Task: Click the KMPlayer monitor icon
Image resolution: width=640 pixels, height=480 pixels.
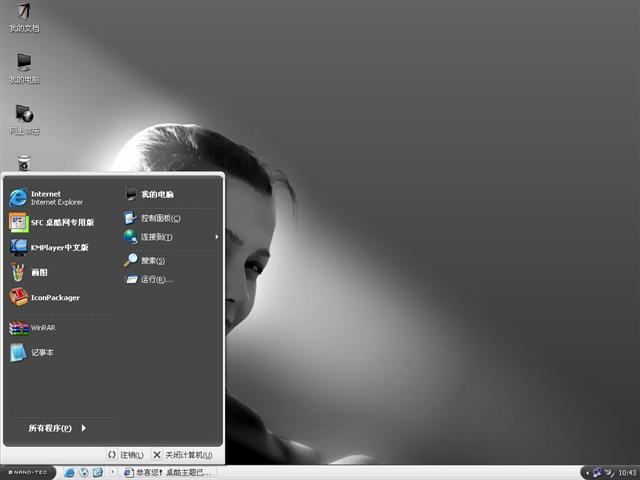Action: [19, 247]
